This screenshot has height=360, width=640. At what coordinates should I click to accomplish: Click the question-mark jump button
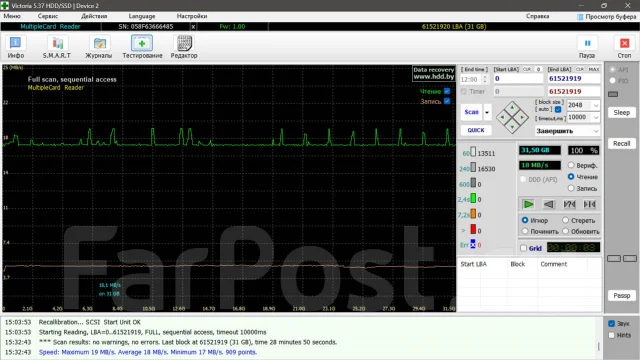(569, 204)
